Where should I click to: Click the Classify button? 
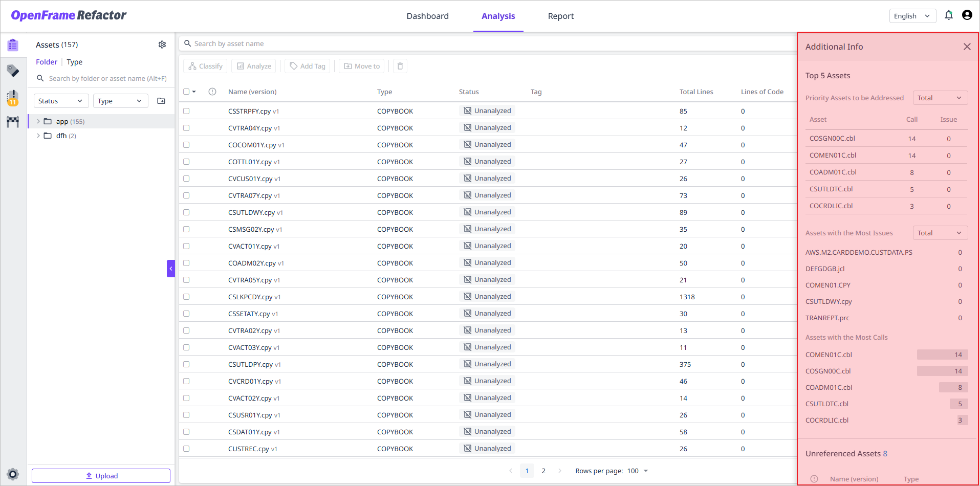205,66
